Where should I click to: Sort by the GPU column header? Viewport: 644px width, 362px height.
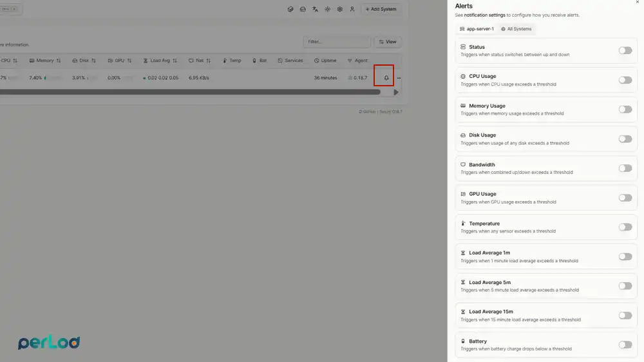tap(120, 61)
